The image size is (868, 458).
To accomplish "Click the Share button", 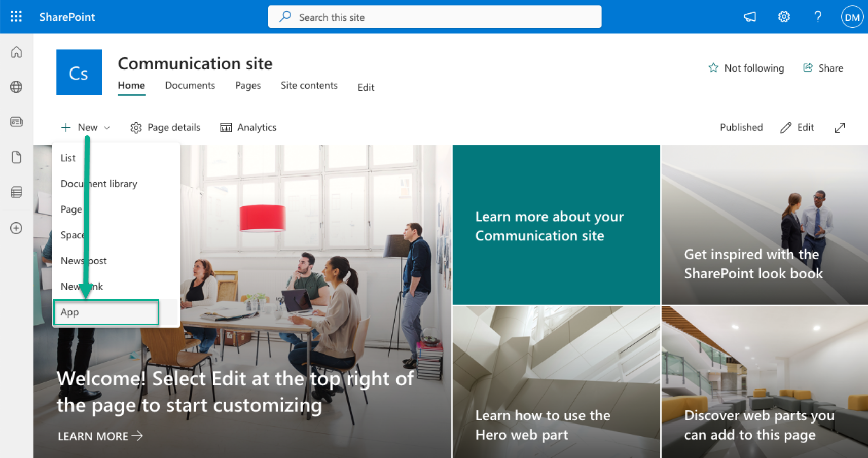I will coord(823,68).
